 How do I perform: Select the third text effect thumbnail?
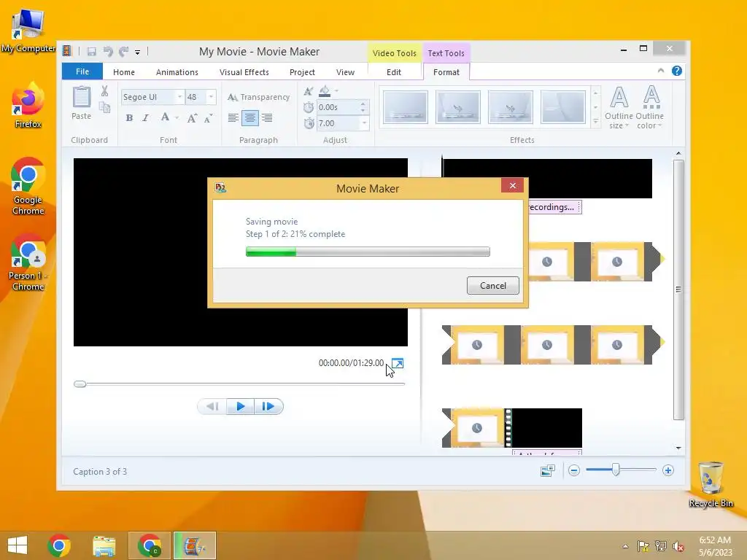click(x=510, y=107)
